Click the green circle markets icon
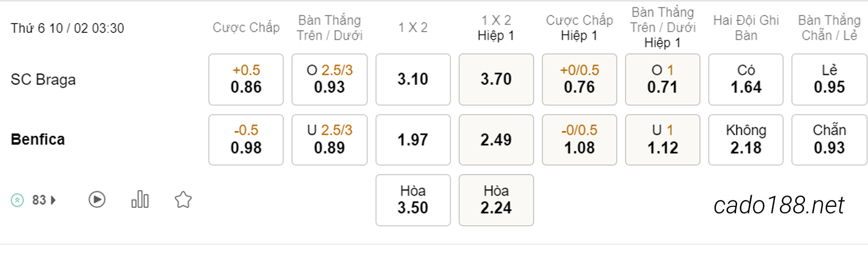868x258 pixels. [x=17, y=200]
